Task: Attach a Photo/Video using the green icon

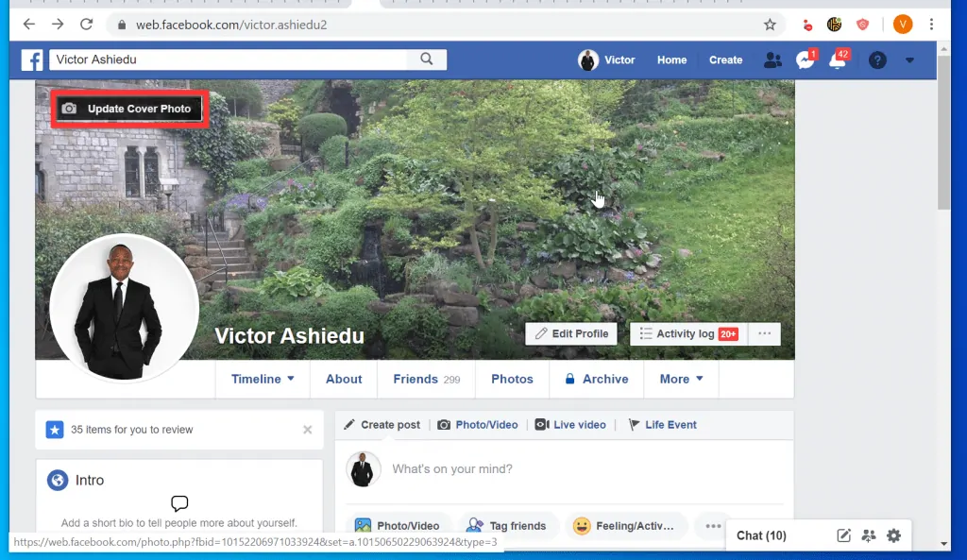Action: [399, 524]
